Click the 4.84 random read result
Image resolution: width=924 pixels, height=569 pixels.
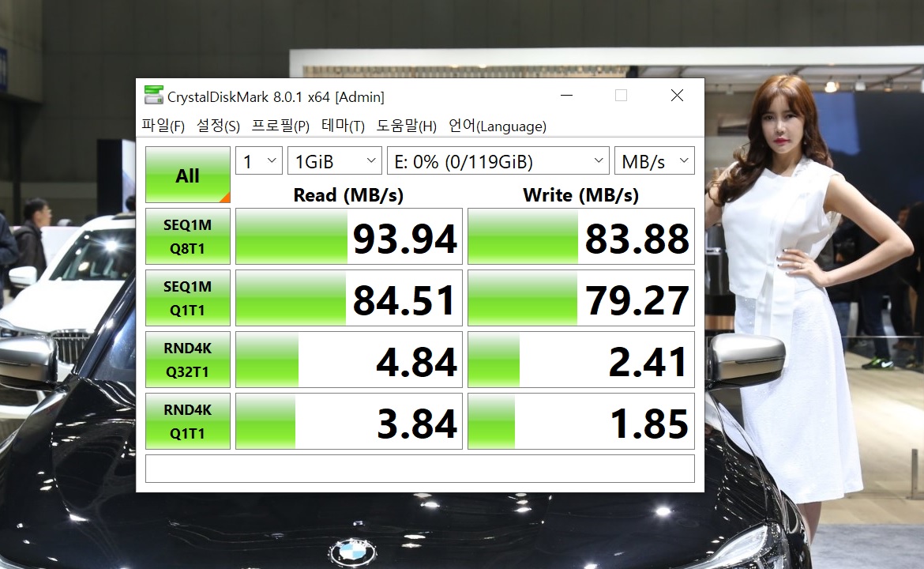click(349, 360)
